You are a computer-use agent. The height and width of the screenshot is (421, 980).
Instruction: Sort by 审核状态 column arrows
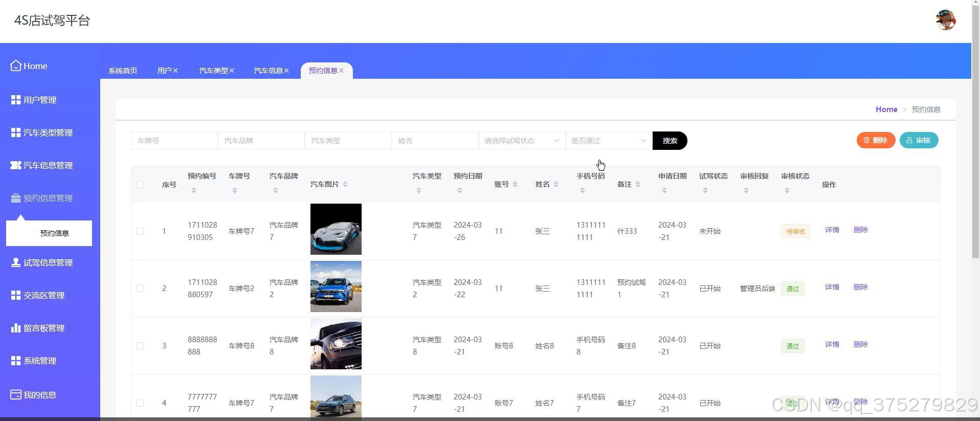tap(787, 190)
